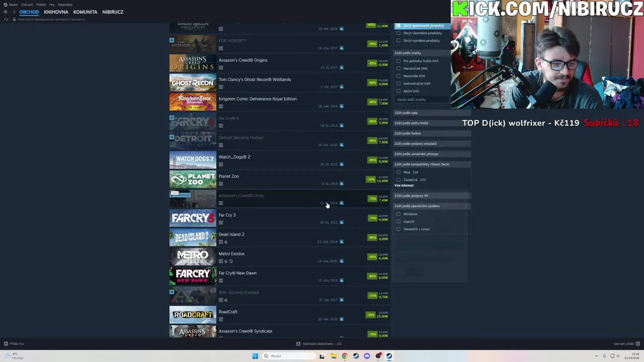Uncheck Skrýt ignorované produkty
This screenshot has width=644, height=362.
tap(398, 25)
